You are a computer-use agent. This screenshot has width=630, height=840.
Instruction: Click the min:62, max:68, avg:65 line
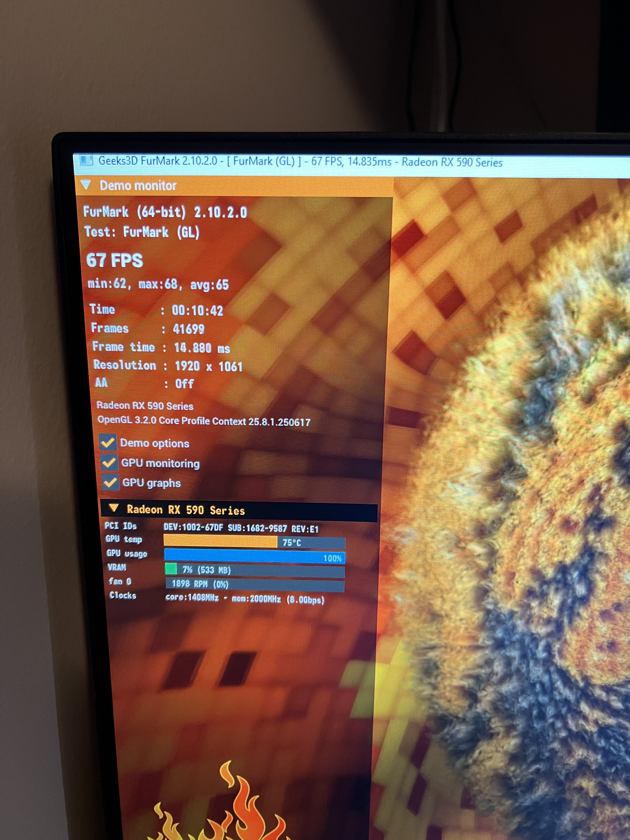[x=158, y=284]
